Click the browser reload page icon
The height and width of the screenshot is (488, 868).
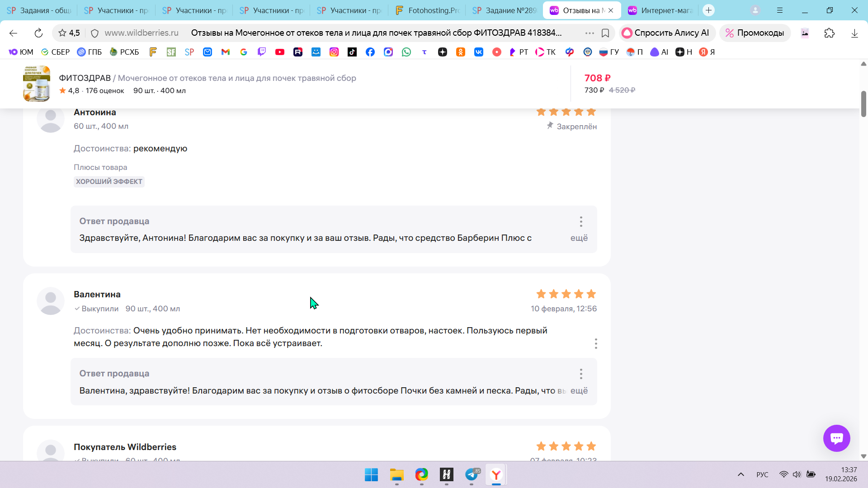(38, 33)
